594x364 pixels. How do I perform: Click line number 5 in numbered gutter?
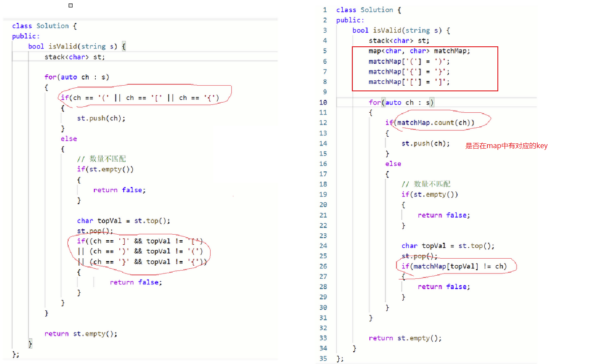(325, 51)
